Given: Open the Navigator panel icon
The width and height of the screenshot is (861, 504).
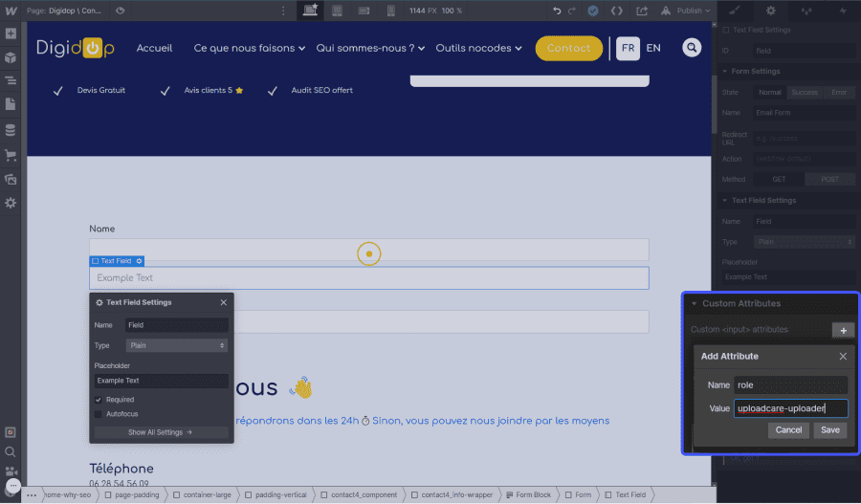Looking at the screenshot, I should point(11,80).
